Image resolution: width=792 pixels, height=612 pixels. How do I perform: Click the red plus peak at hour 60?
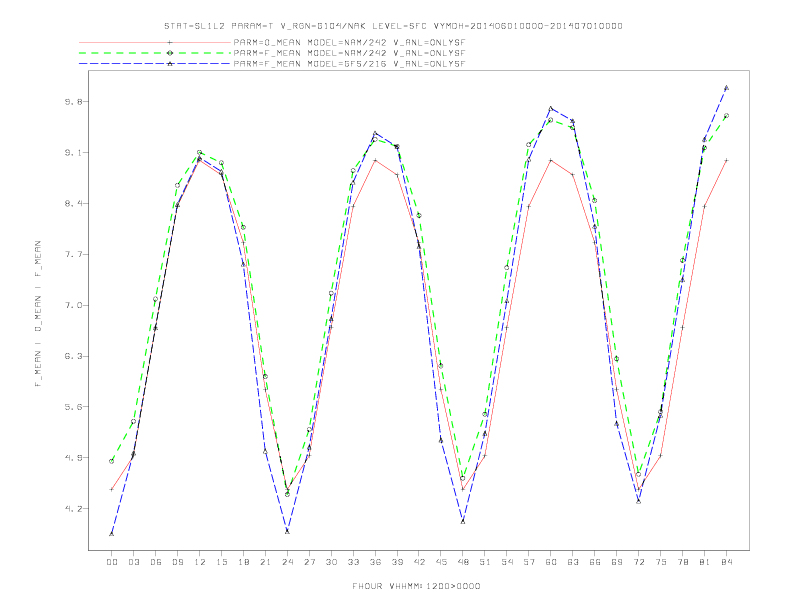coord(551,160)
